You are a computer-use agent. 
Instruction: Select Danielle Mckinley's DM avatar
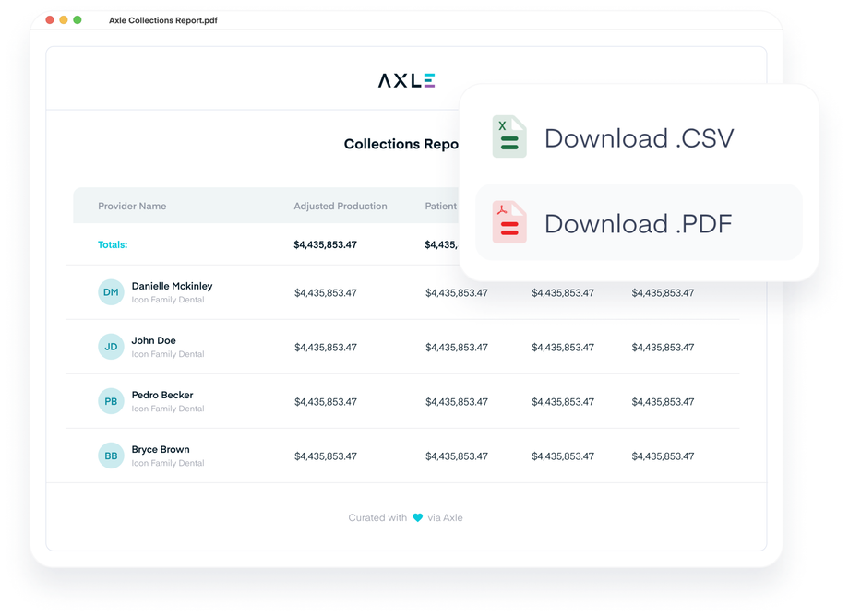click(111, 292)
